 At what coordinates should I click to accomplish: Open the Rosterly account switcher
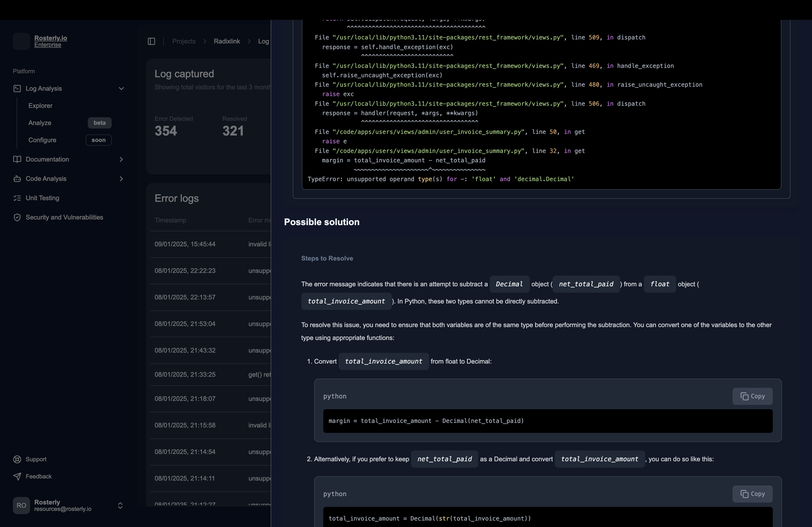[x=120, y=505]
